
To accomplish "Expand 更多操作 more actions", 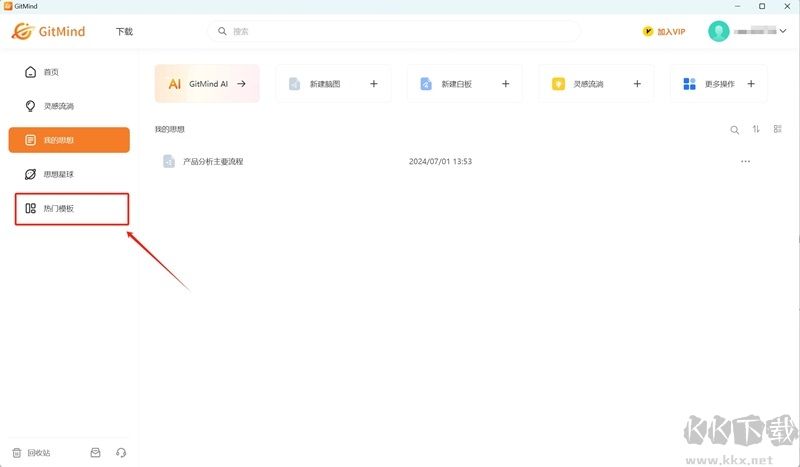I will point(718,84).
